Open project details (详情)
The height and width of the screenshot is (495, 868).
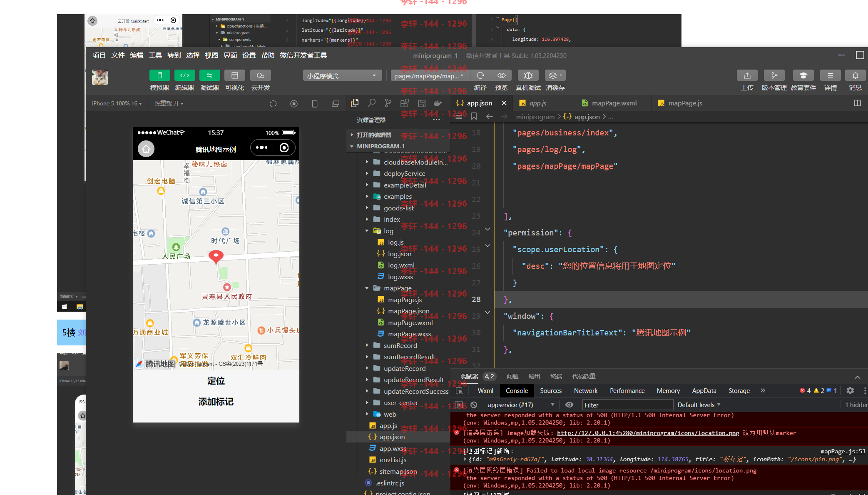pyautogui.click(x=830, y=75)
